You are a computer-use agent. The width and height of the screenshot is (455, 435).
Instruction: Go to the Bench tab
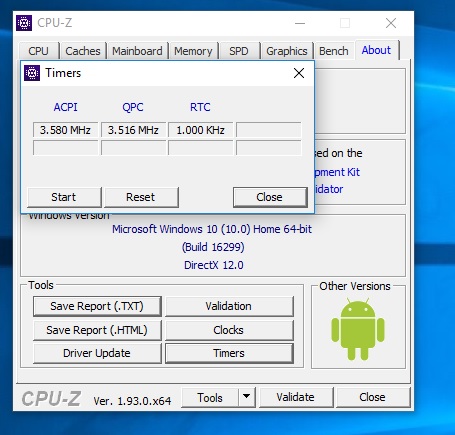[x=334, y=51]
